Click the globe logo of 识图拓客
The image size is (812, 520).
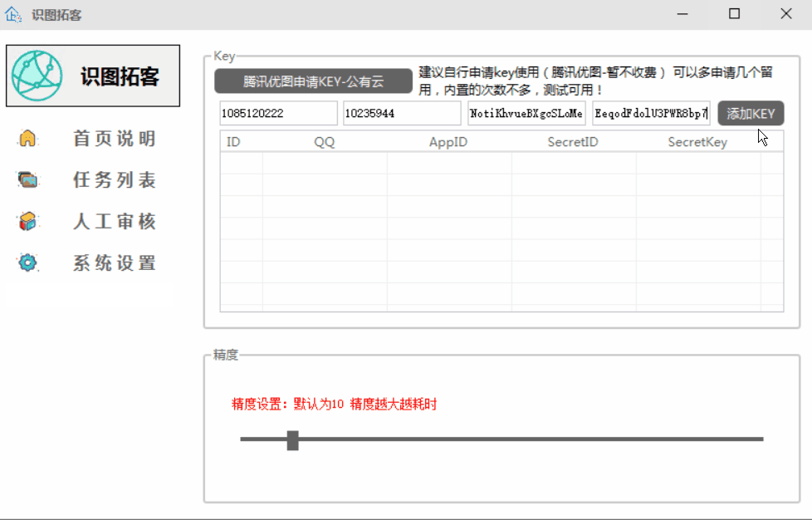[37, 76]
